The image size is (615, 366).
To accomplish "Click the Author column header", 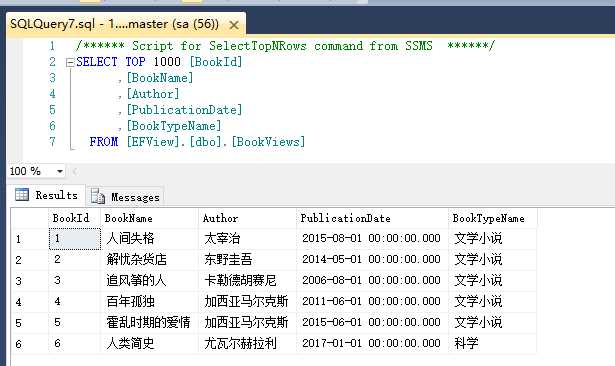I will click(x=247, y=218).
